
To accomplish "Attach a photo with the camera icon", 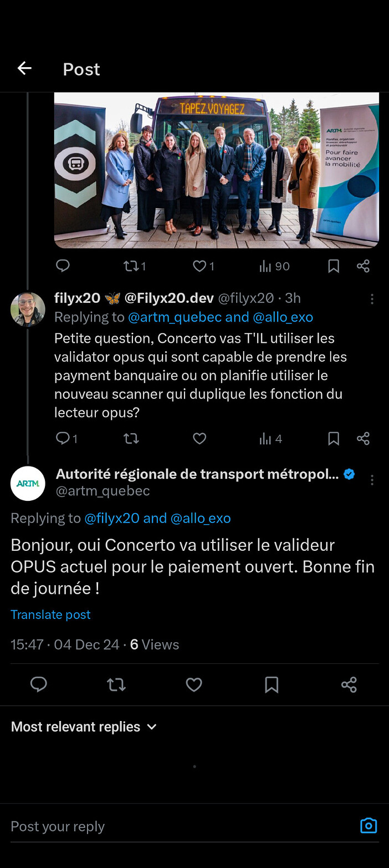I will [368, 826].
